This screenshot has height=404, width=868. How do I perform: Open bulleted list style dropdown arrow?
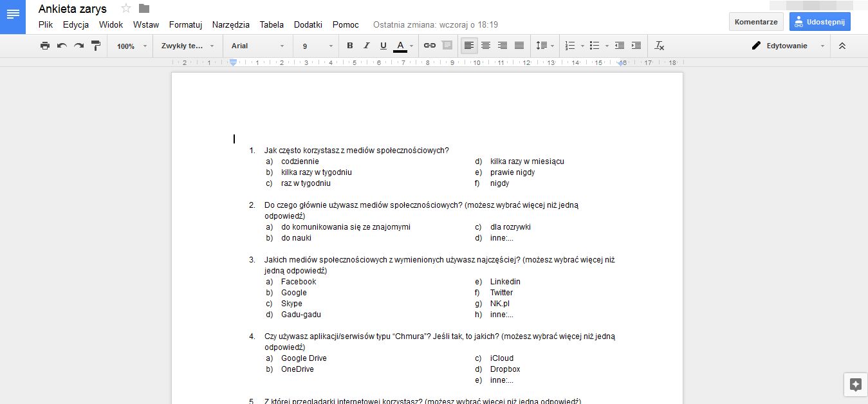[x=607, y=46]
